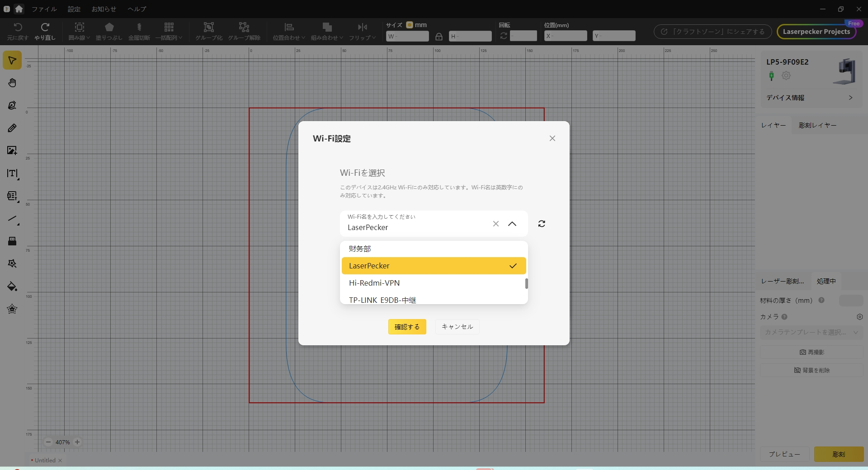Open the align (位置合わせ) dropdown
Viewport: 868px width, 470px height.
tap(289, 31)
